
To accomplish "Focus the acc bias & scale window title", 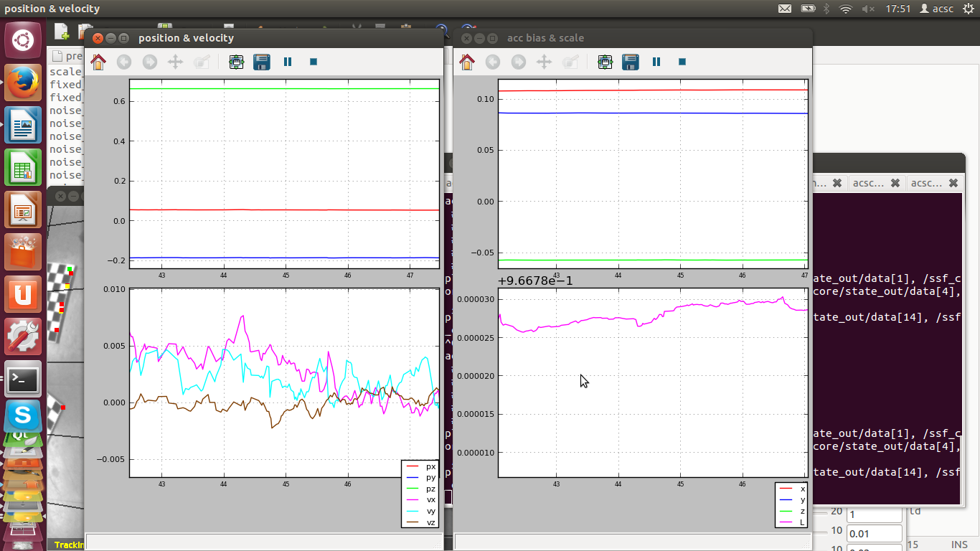I will (545, 38).
